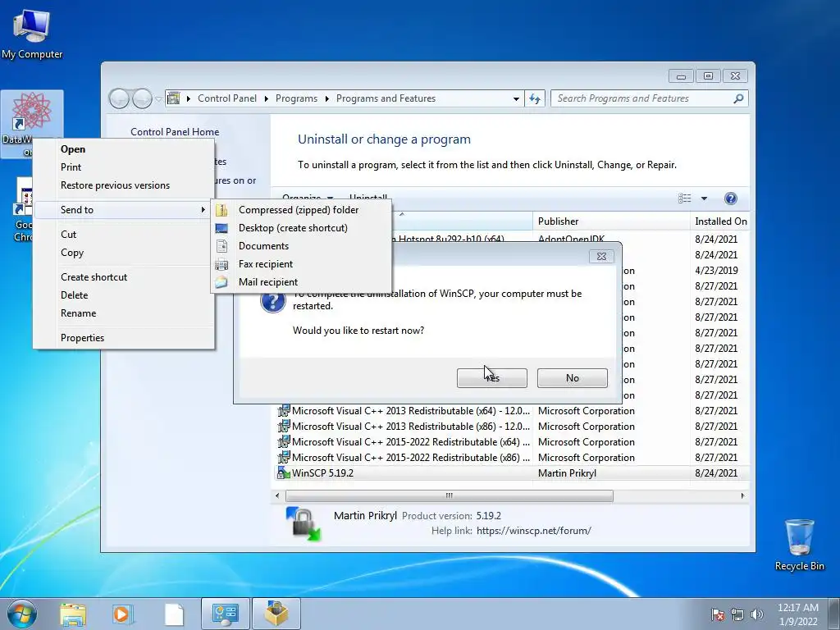Click the Forward navigation button
The image size is (840, 630).
pos(142,98)
